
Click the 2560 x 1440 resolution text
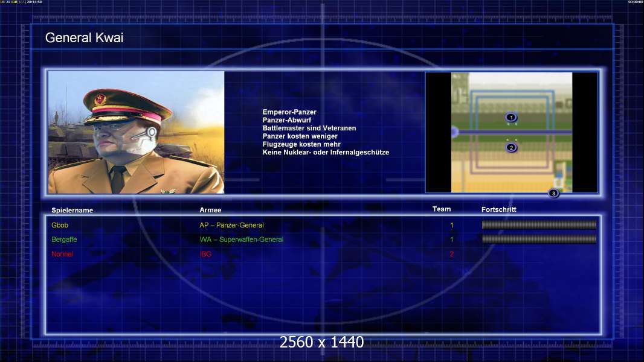point(321,342)
